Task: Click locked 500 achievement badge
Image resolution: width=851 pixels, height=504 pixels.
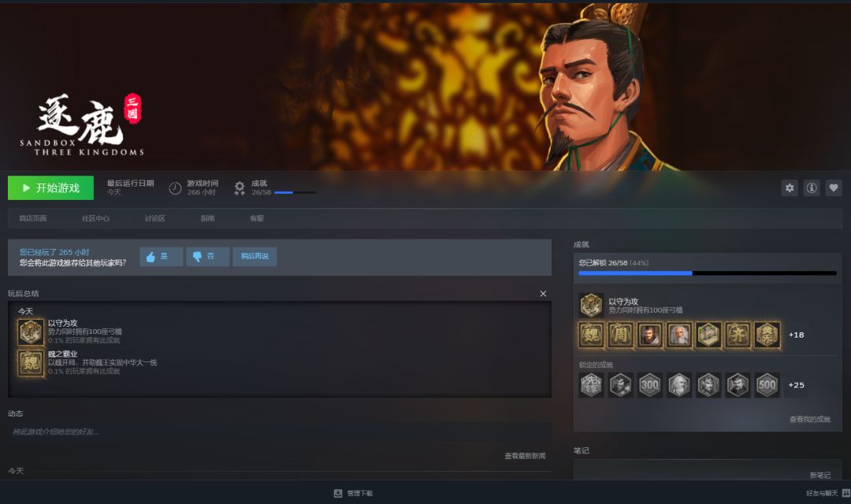Action: pyautogui.click(x=767, y=385)
